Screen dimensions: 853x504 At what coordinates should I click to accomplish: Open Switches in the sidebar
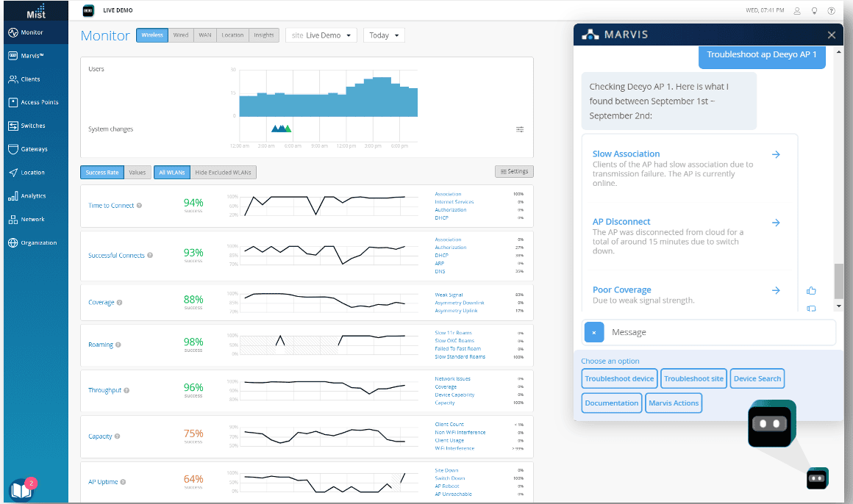click(36, 126)
